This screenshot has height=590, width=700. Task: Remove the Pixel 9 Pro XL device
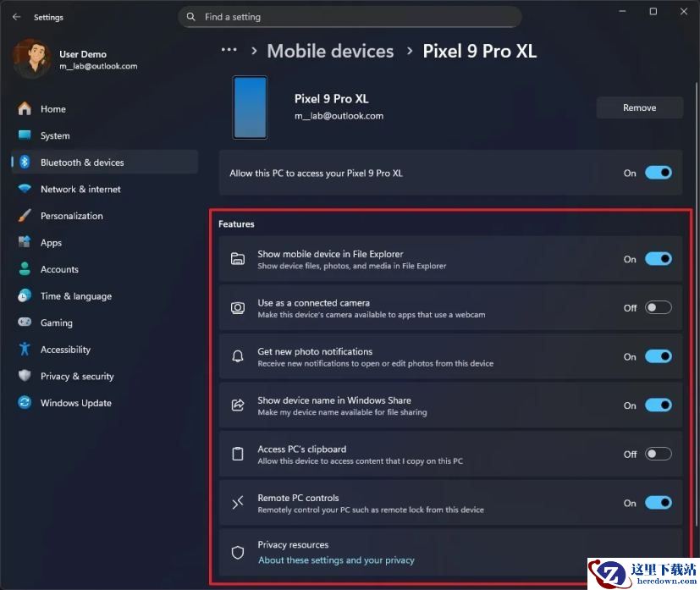coord(639,108)
